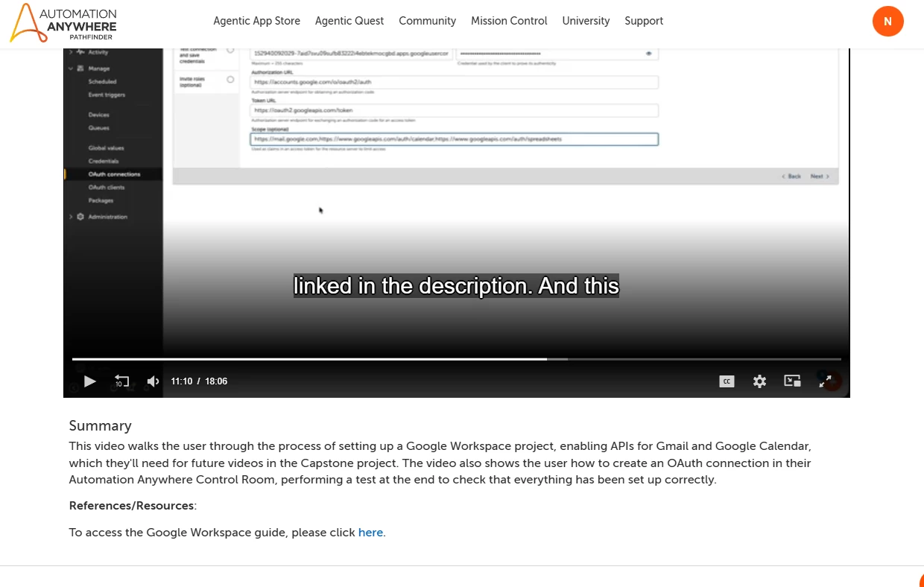The height and width of the screenshot is (587, 924).
Task: Open the Community menu item
Action: (x=427, y=21)
